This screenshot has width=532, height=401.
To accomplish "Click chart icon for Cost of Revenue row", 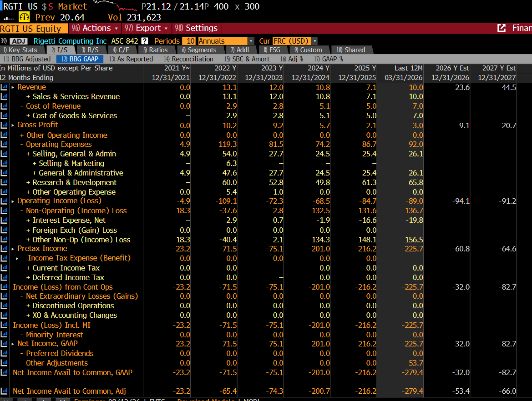I will click(4, 106).
